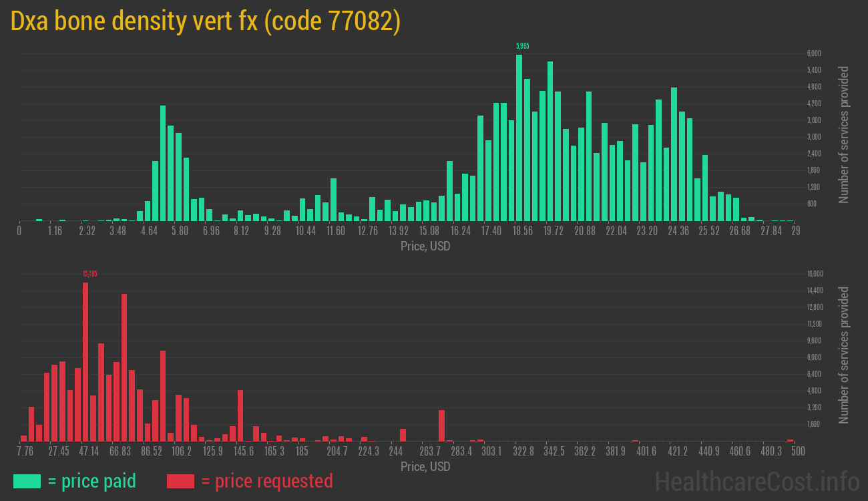868x501 pixels.
Task: Select the isolated red bar near 263.7
Action: [x=441, y=426]
